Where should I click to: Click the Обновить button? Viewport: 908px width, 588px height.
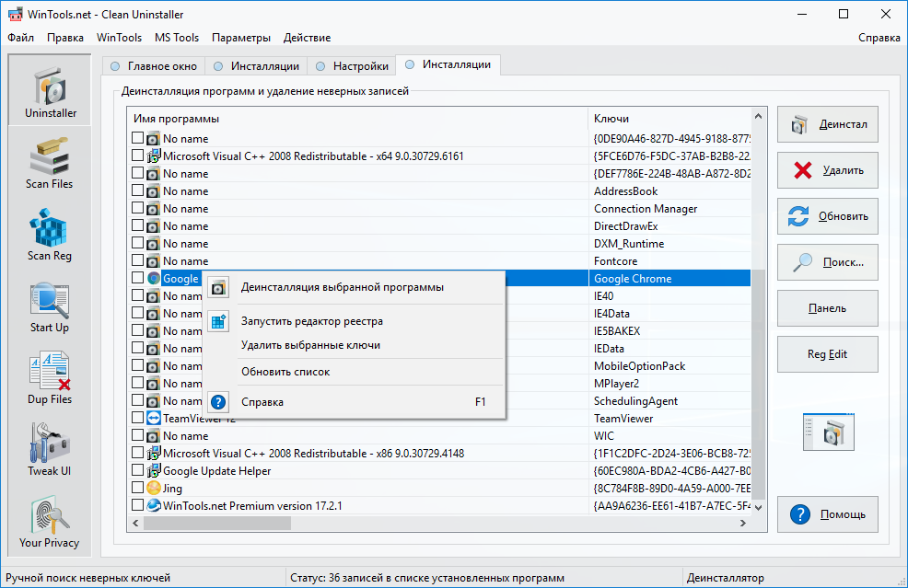[828, 216]
